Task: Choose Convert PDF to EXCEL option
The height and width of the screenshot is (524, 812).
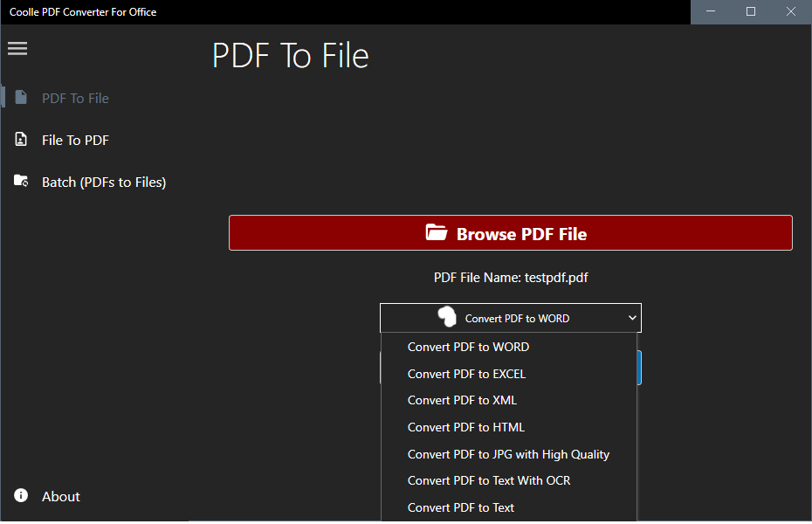Action: 466,374
